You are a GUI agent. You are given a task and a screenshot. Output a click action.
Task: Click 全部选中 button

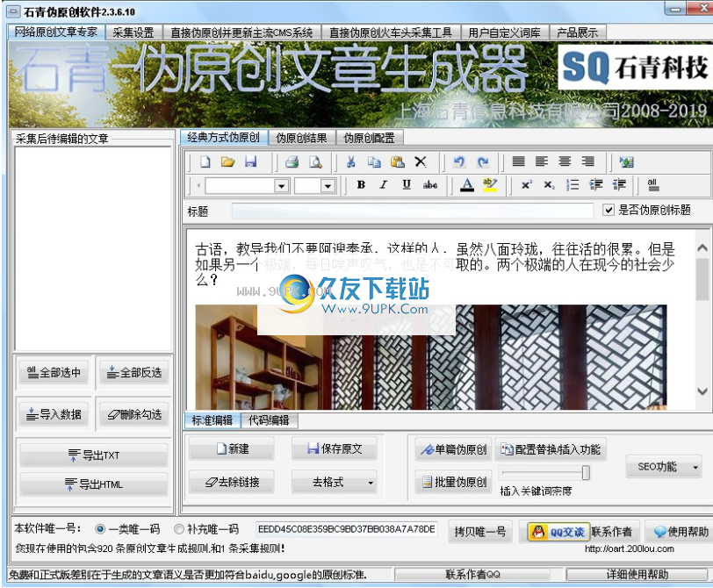(x=54, y=373)
